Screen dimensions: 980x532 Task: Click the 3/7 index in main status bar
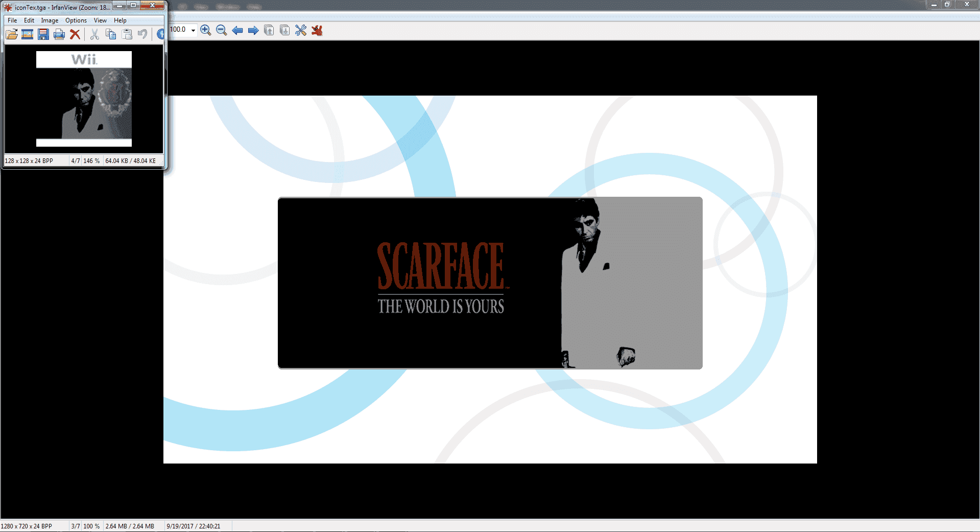click(x=76, y=526)
